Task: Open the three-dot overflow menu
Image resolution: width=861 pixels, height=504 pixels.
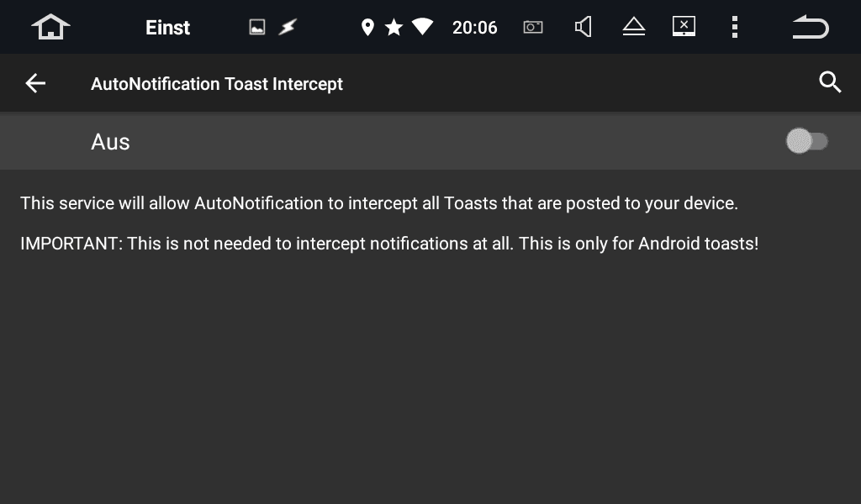Action: [735, 27]
